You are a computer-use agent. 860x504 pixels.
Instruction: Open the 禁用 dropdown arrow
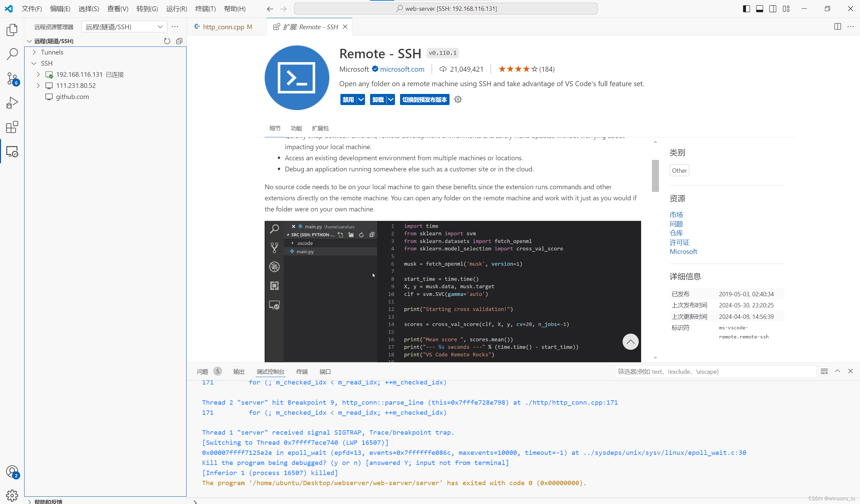(x=361, y=99)
